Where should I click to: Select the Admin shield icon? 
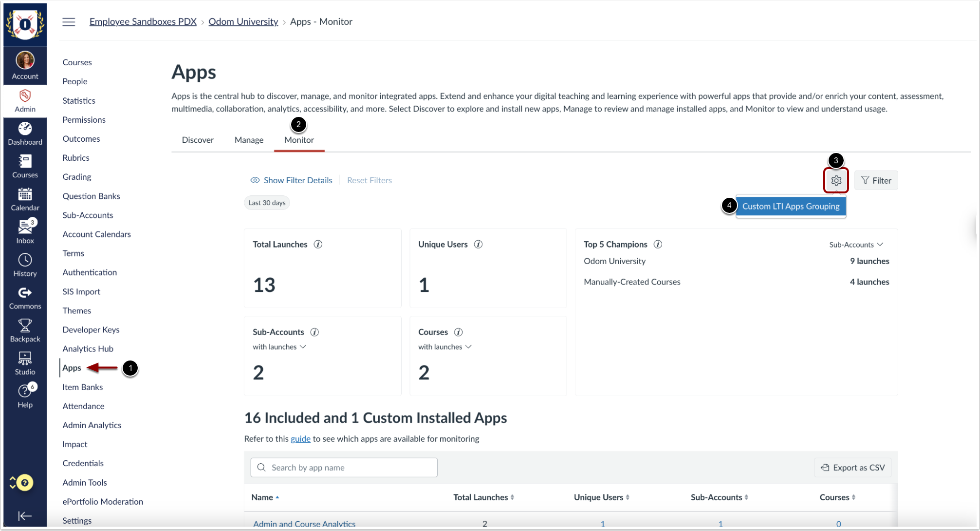25,95
